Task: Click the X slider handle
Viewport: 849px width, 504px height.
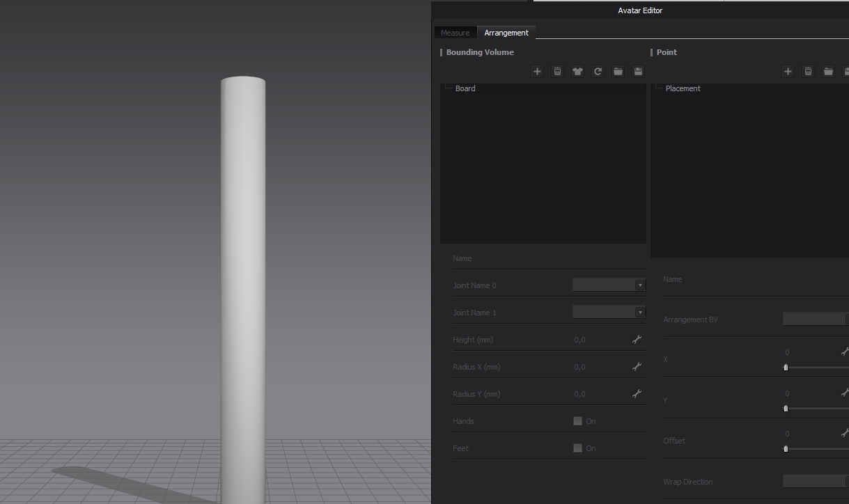Action: pos(786,368)
